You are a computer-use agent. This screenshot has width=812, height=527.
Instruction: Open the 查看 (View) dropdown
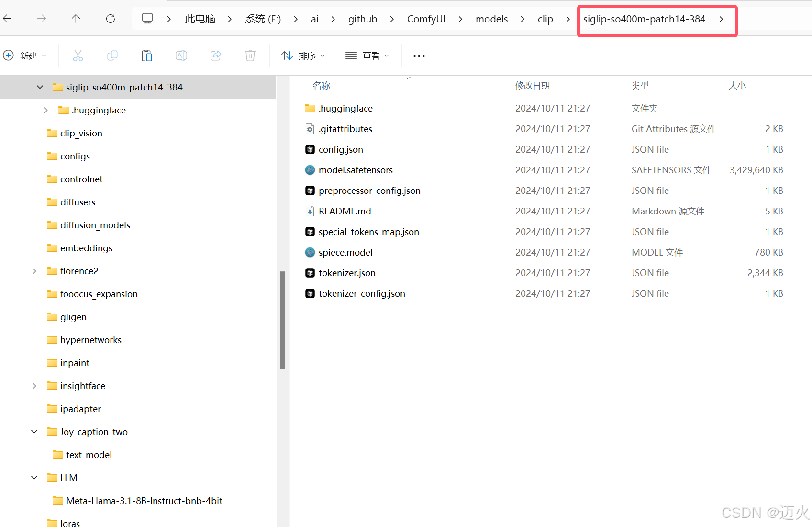pyautogui.click(x=367, y=56)
